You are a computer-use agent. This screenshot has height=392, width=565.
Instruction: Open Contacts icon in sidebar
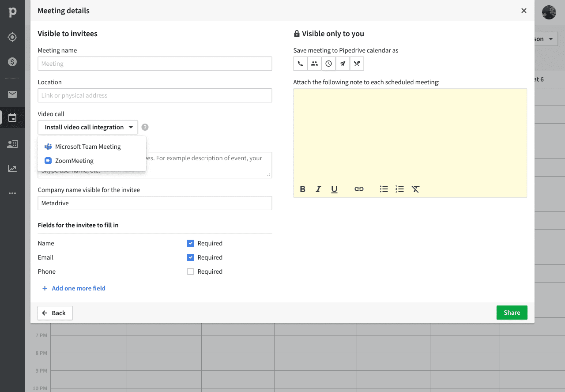12,144
